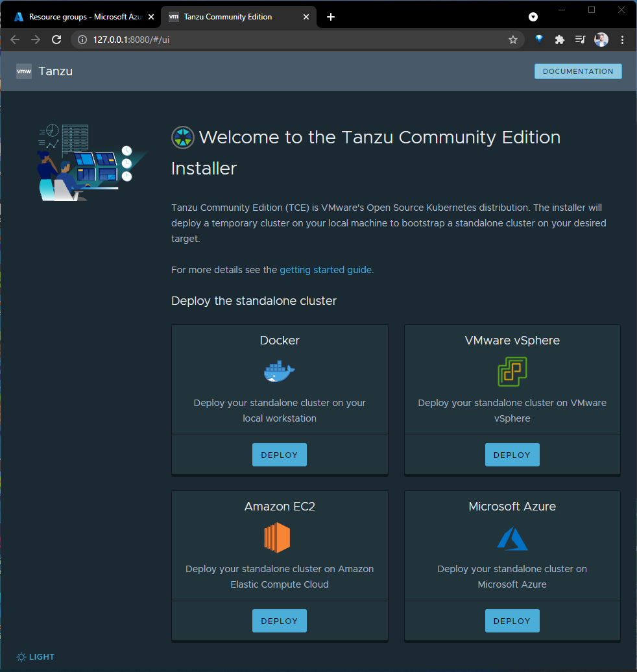Click 'Elastic Compute Cloud' description text

(280, 584)
